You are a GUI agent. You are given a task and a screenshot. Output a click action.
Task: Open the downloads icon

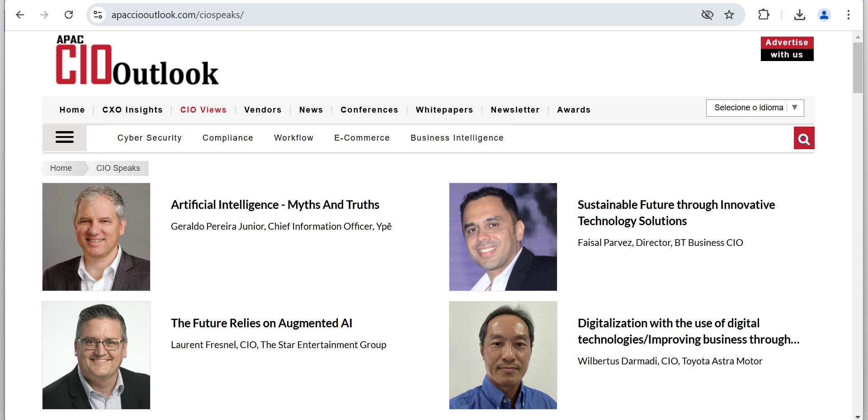pos(799,15)
